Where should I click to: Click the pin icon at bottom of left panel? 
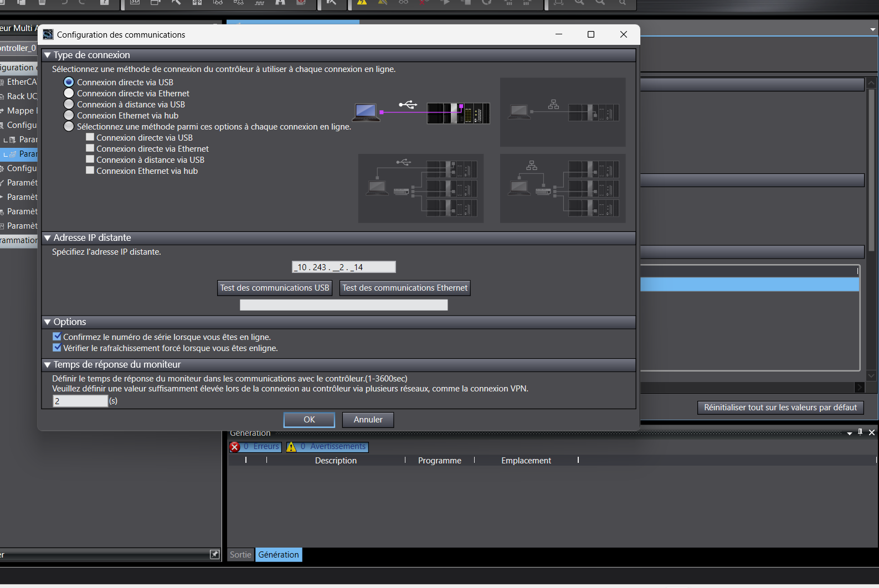215,554
